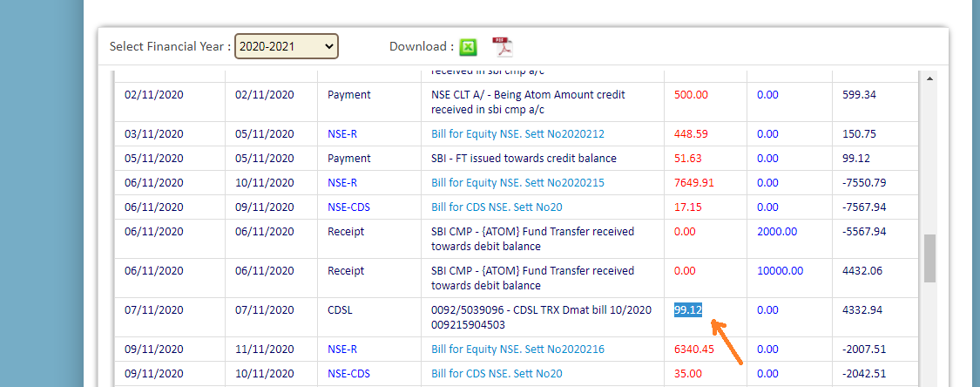
Task: Click CDSL TRX Dmat bill 10/2020 description
Action: tap(541, 317)
